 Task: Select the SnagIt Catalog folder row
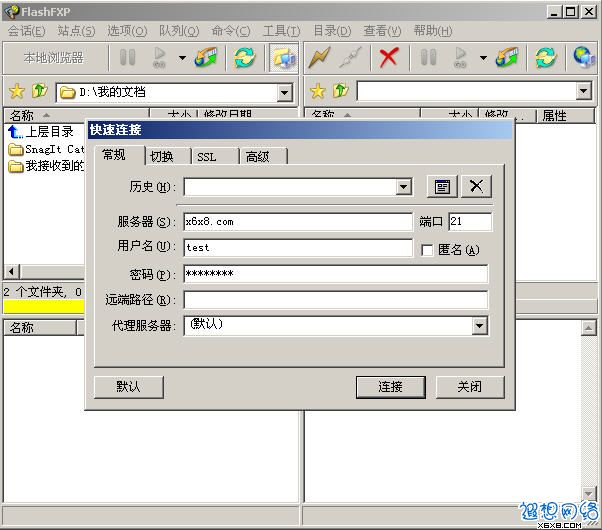(x=46, y=149)
